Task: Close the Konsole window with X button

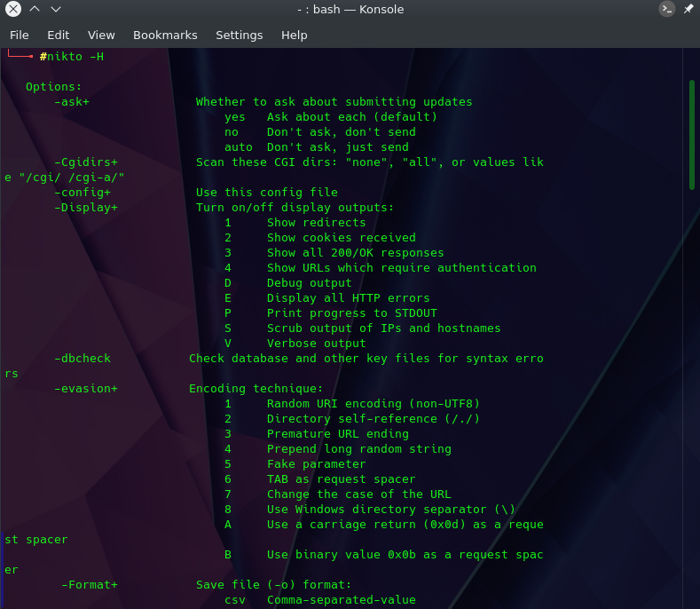Action: click(x=13, y=9)
